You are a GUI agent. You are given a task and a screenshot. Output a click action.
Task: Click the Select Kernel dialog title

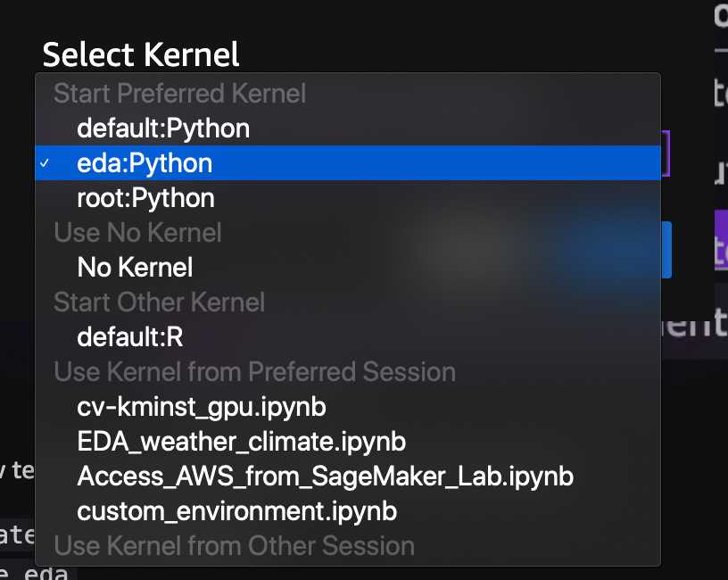pos(141,54)
